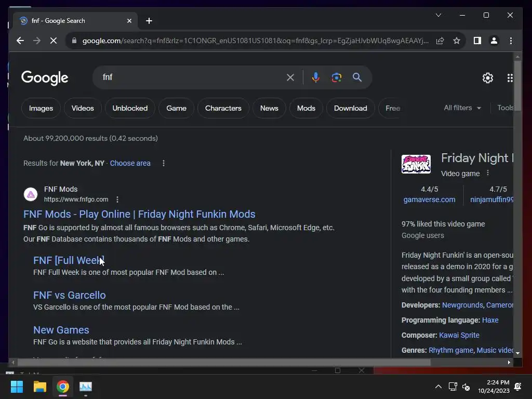The width and height of the screenshot is (532, 399).
Task: Share this page from address bar
Action: point(440,41)
